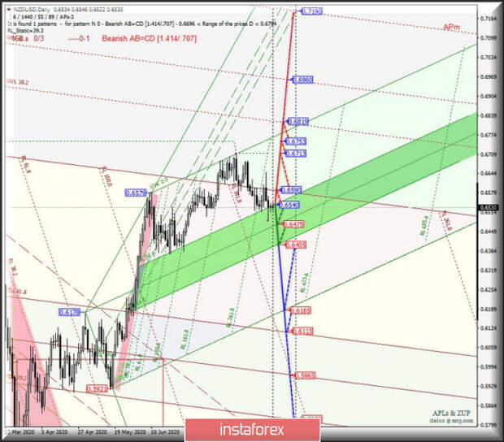Click the 0.6579 label on left swing high
This screenshot has width=504, height=442.
tap(135, 193)
